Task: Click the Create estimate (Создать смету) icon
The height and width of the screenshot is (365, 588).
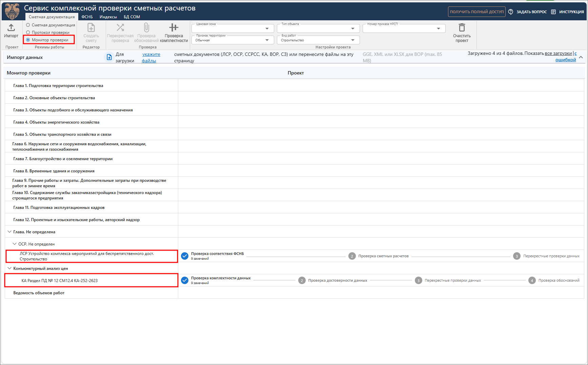Action: click(x=91, y=28)
